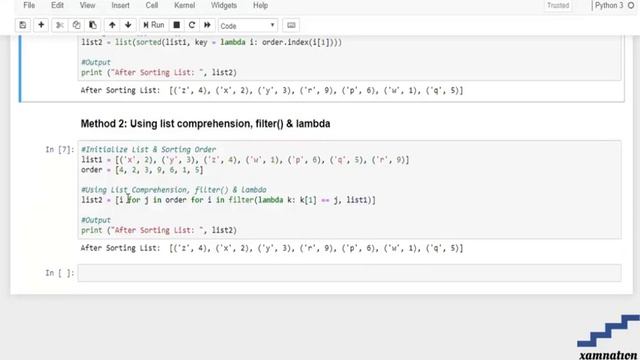Click the After Sorting List output of cell 7
Image resolution: width=640 pixels, height=360 pixels.
pos(272,248)
